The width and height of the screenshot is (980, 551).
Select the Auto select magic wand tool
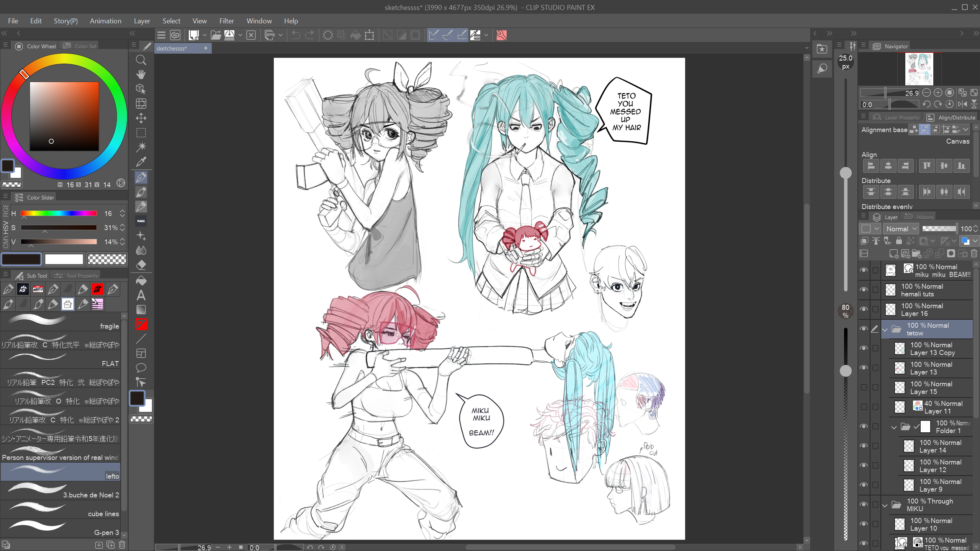point(141,147)
